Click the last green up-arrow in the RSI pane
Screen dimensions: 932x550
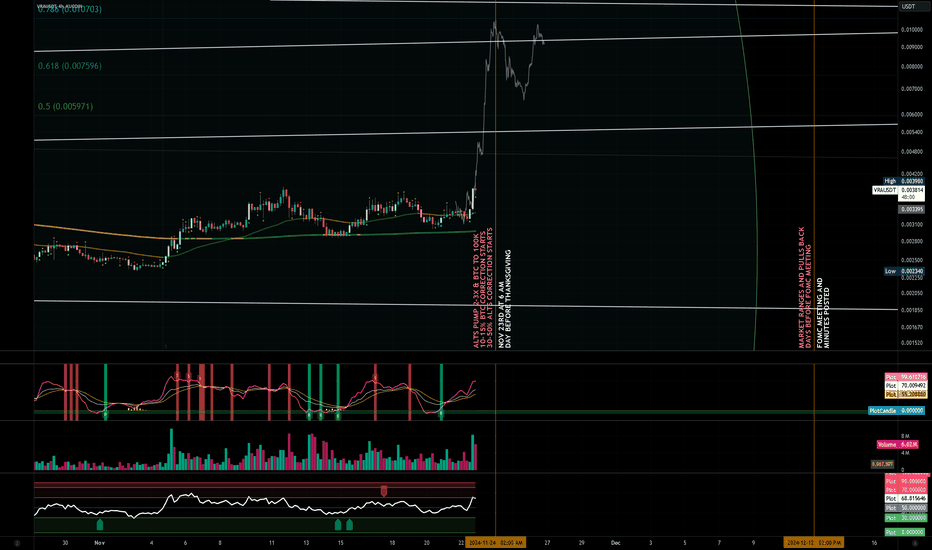[350, 524]
